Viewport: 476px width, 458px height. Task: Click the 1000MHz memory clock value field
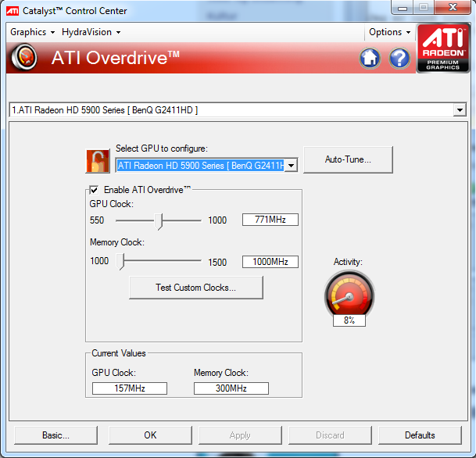tap(270, 262)
